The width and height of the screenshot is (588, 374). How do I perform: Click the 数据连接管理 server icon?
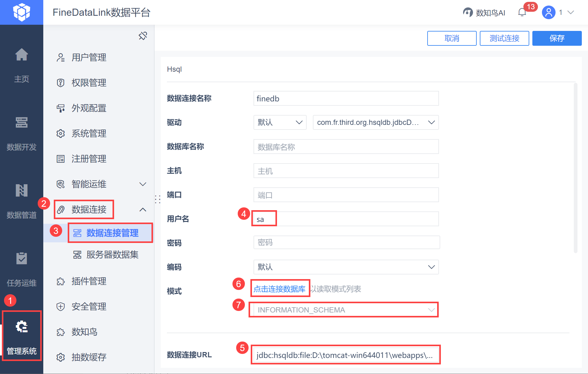click(x=77, y=233)
